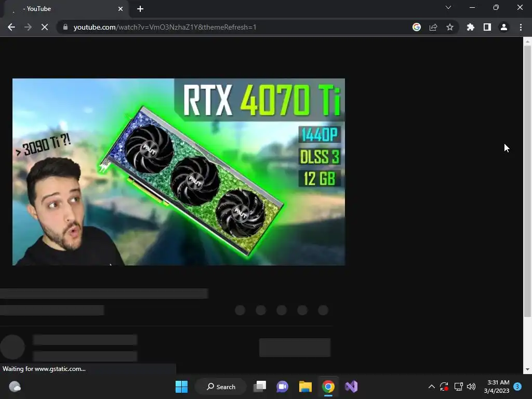Open volume control tray icon
Image resolution: width=532 pixels, height=399 pixels.
(x=471, y=387)
